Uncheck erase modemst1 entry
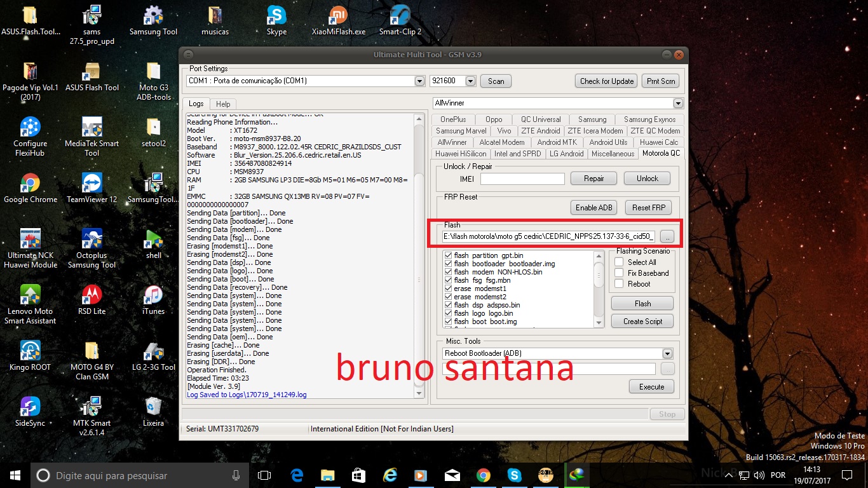 [x=449, y=288]
